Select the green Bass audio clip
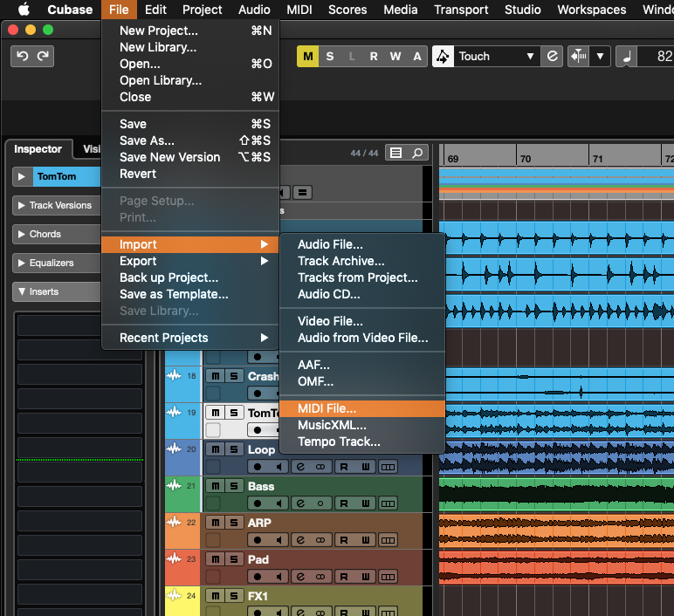The width and height of the screenshot is (674, 616). point(557,494)
